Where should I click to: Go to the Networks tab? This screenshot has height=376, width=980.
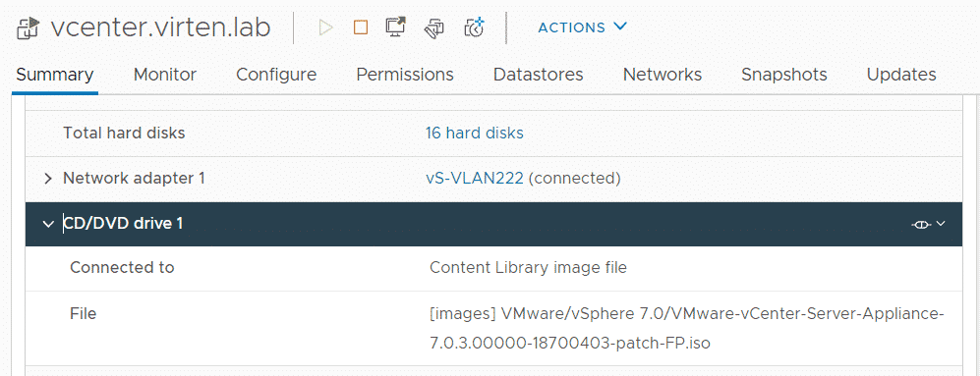(x=663, y=75)
